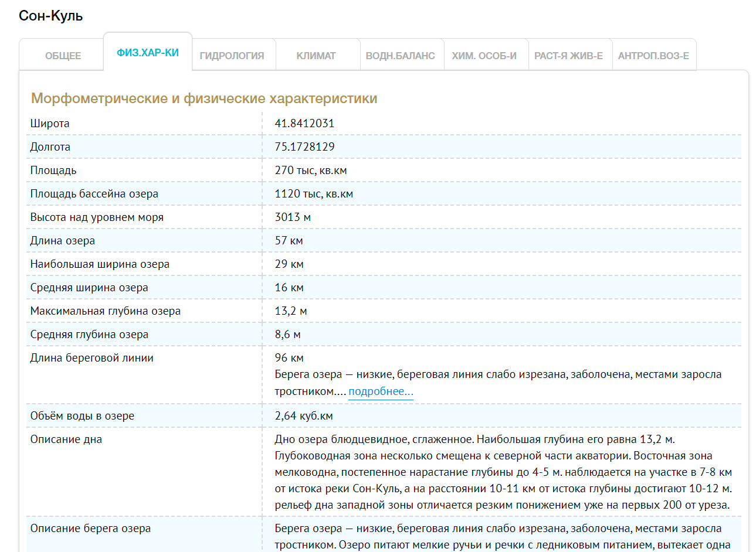Image resolution: width=756 pixels, height=552 pixels.
Task: Click the Средняя ширина озера label
Action: pos(89,288)
